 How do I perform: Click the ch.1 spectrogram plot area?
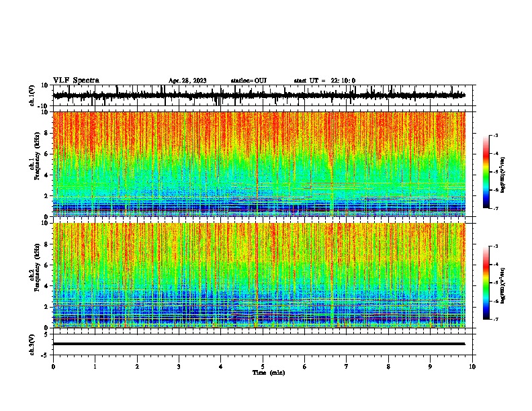(x=259, y=164)
